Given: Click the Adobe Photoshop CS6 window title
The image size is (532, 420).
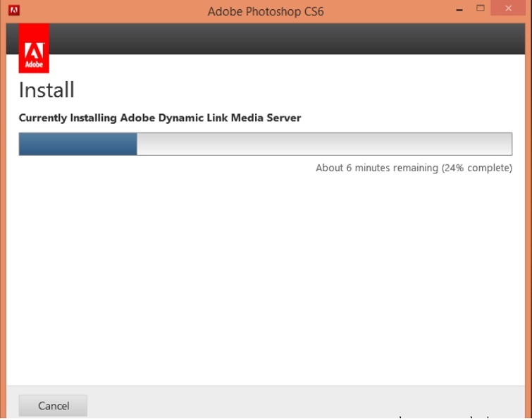Looking at the screenshot, I should coord(266,11).
